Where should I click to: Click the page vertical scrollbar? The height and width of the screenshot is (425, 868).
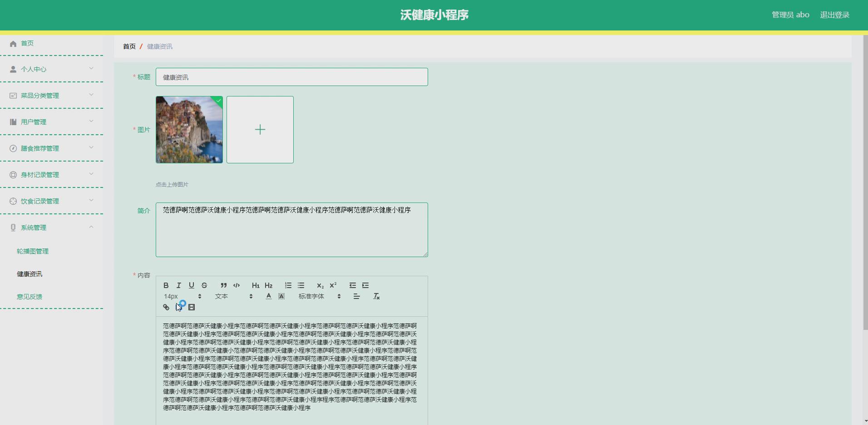pos(865,182)
